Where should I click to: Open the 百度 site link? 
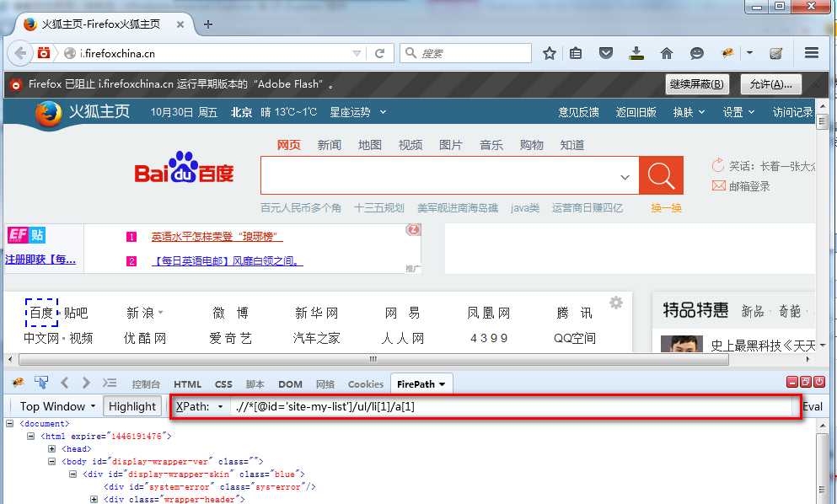pyautogui.click(x=41, y=313)
